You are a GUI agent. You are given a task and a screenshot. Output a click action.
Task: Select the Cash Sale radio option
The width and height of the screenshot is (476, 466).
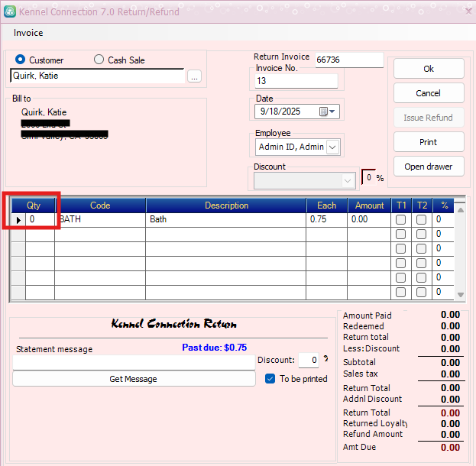click(99, 60)
